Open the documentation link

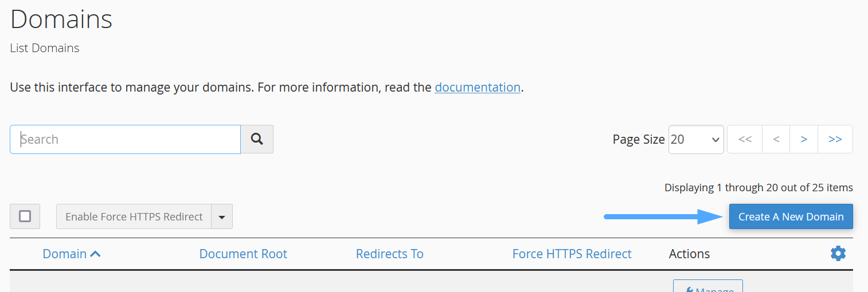478,88
